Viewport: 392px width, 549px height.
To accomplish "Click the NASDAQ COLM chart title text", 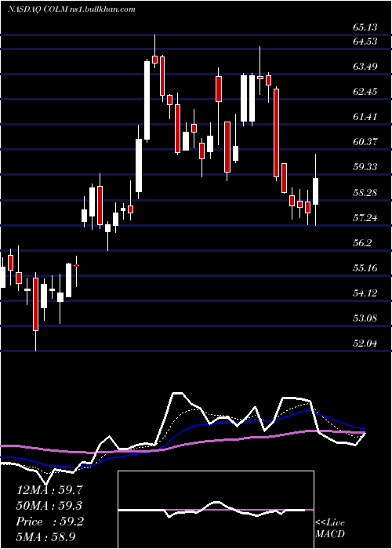I will [71, 9].
